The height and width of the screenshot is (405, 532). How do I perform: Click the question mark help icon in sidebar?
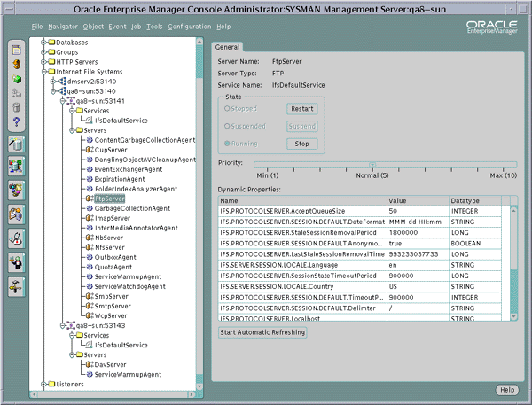pyautogui.click(x=16, y=121)
